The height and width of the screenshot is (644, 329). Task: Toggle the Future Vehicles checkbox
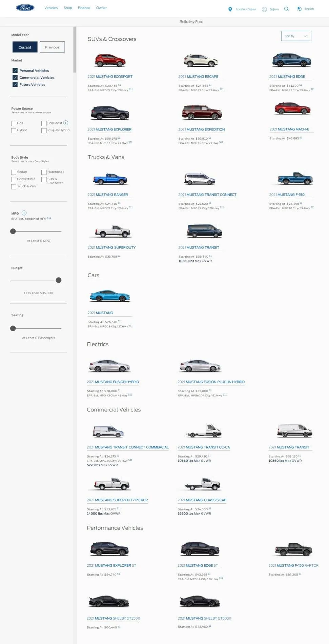(x=15, y=84)
